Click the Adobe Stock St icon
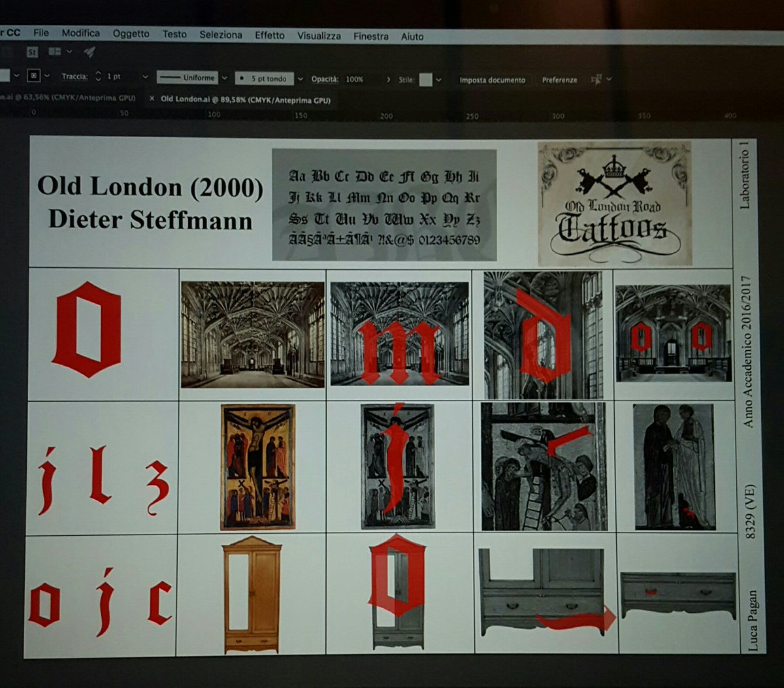The height and width of the screenshot is (688, 784). [x=32, y=52]
